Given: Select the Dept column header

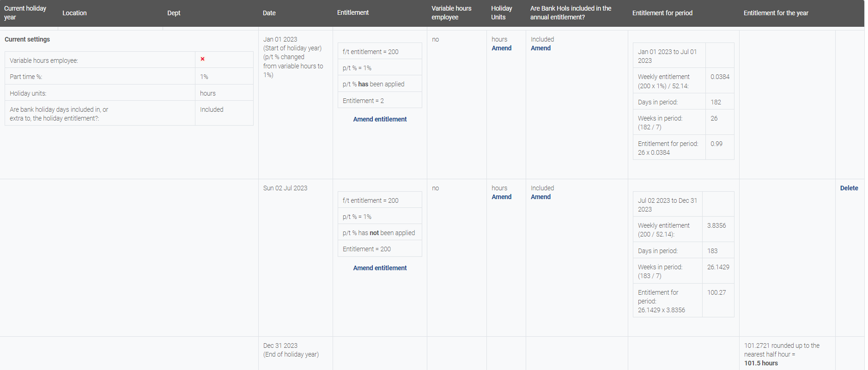Looking at the screenshot, I should [x=174, y=13].
